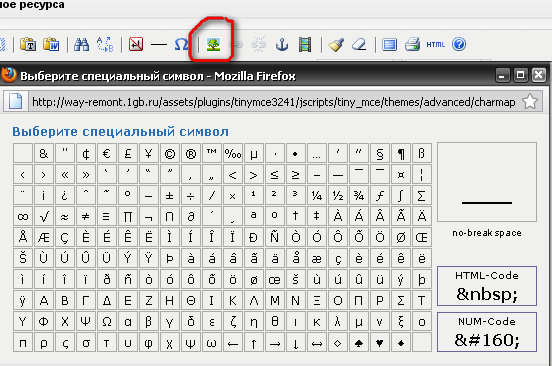Select the dagger † symbol
Screen dimensions: 552x366
pos(296,216)
